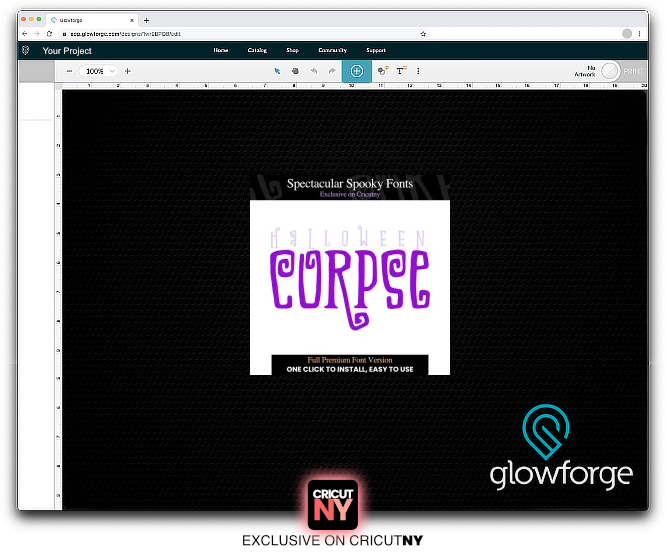Open the browser profile avatar
This screenshot has height=552, width=666.
pyautogui.click(x=627, y=34)
